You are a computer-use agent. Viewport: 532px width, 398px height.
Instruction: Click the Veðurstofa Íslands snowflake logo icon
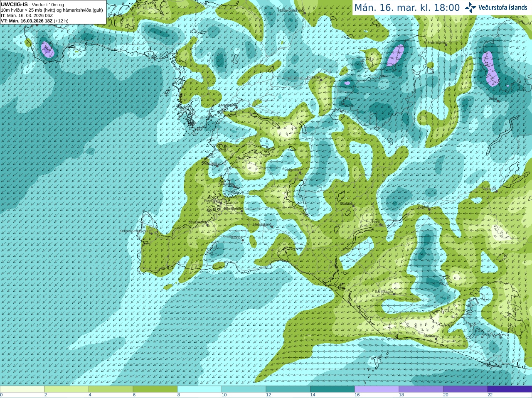[470, 7]
